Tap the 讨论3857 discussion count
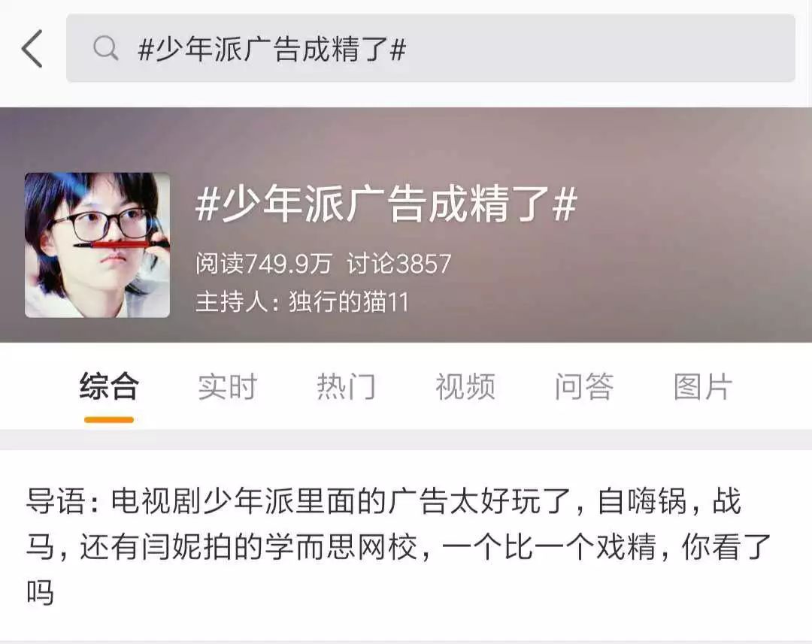This screenshot has width=812, height=644. (x=398, y=264)
